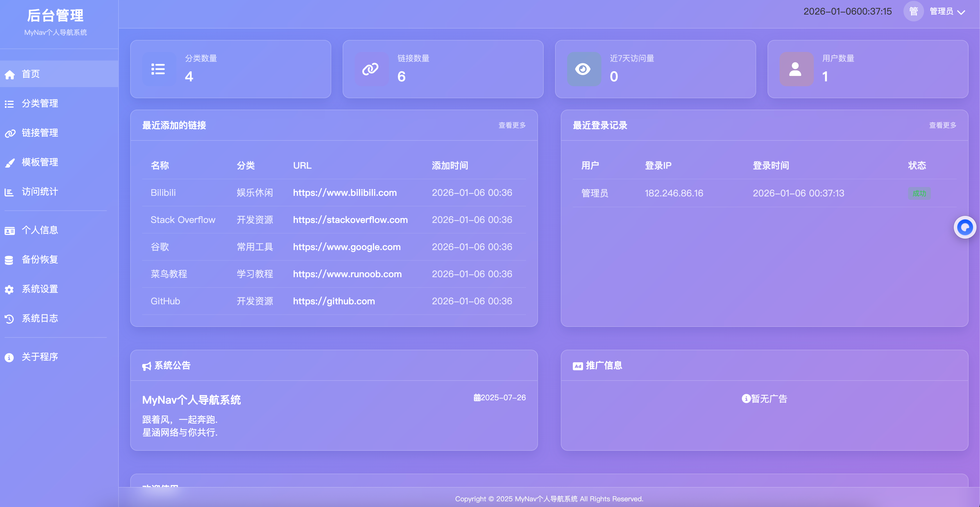Click the info icon beside 关于程序
The height and width of the screenshot is (507, 980).
tap(9, 357)
